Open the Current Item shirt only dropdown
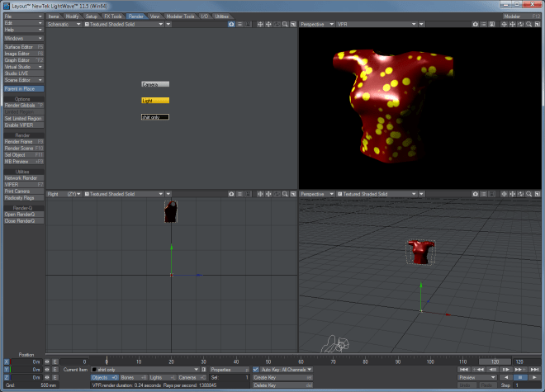The width and height of the screenshot is (545, 392). click(x=145, y=370)
